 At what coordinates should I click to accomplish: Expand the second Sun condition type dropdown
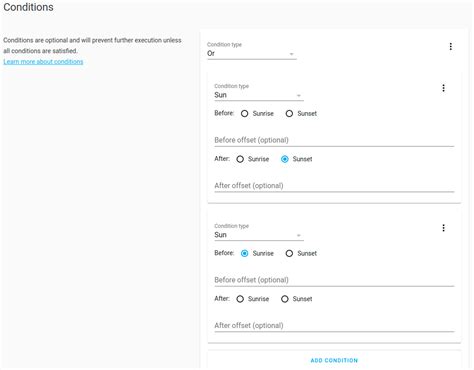[x=259, y=235]
